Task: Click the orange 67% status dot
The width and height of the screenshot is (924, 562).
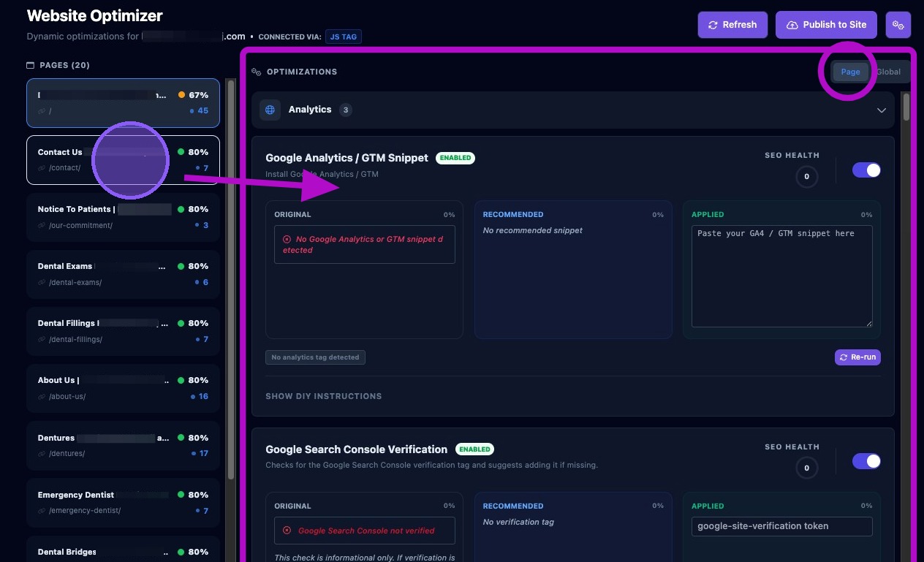Action: (181, 95)
